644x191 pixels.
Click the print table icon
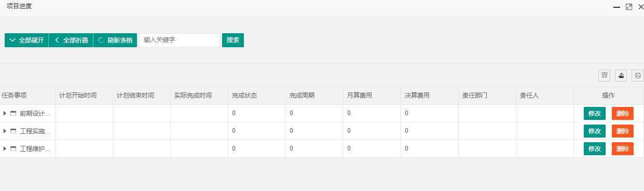(x=638, y=75)
